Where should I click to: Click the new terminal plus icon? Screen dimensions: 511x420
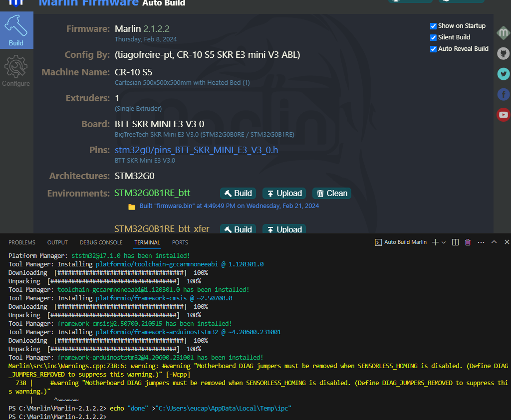click(x=435, y=242)
